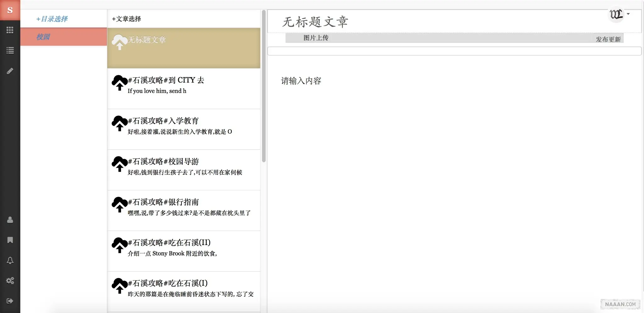Open the list view icon in the sidebar

pyautogui.click(x=10, y=50)
